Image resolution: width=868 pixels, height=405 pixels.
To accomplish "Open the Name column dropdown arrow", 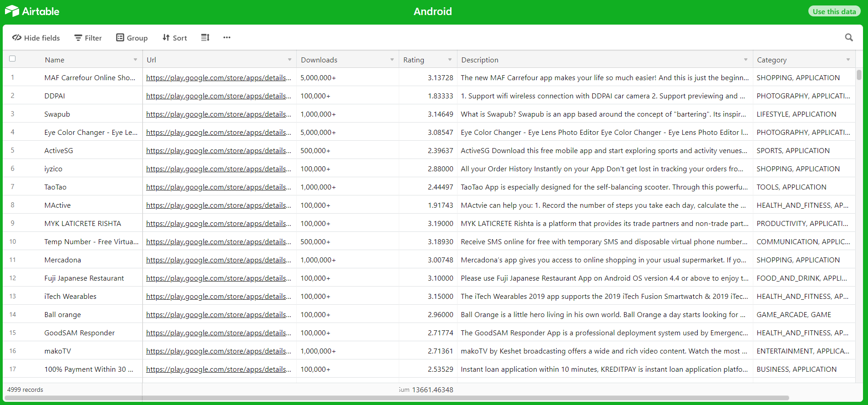I will click(x=135, y=60).
